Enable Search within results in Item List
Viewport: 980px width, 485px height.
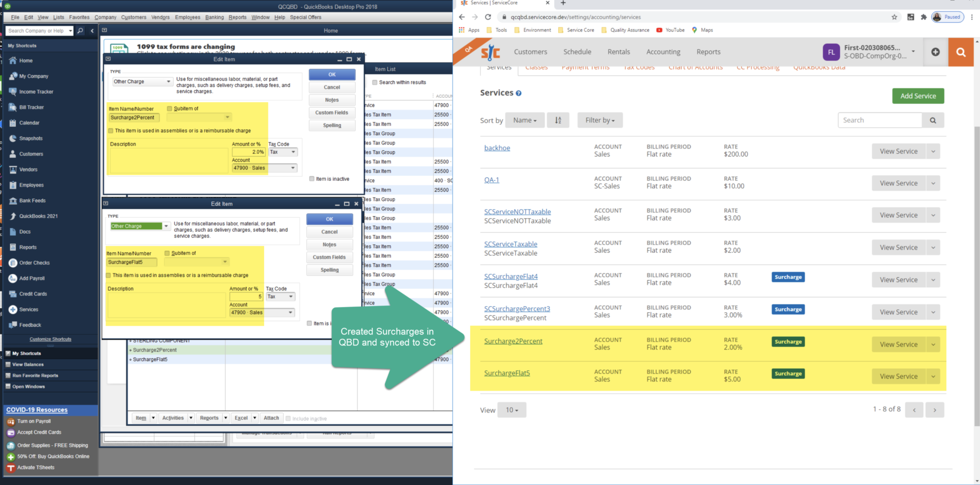(x=375, y=82)
